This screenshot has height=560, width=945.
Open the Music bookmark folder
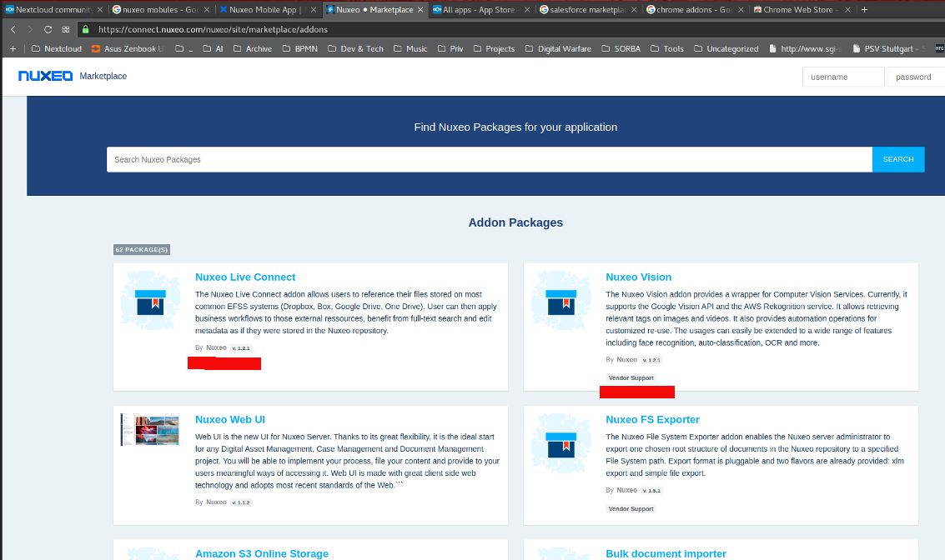410,49
